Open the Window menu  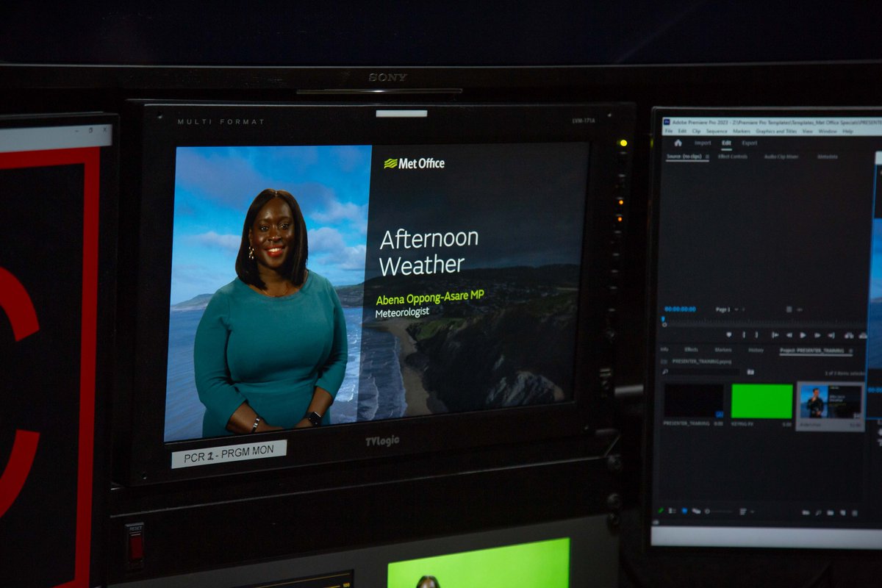[x=828, y=131]
